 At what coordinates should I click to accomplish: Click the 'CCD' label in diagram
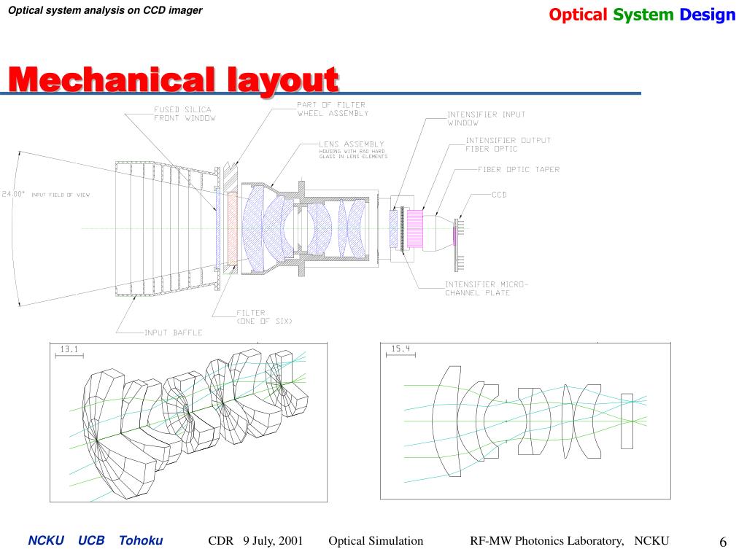click(x=499, y=195)
